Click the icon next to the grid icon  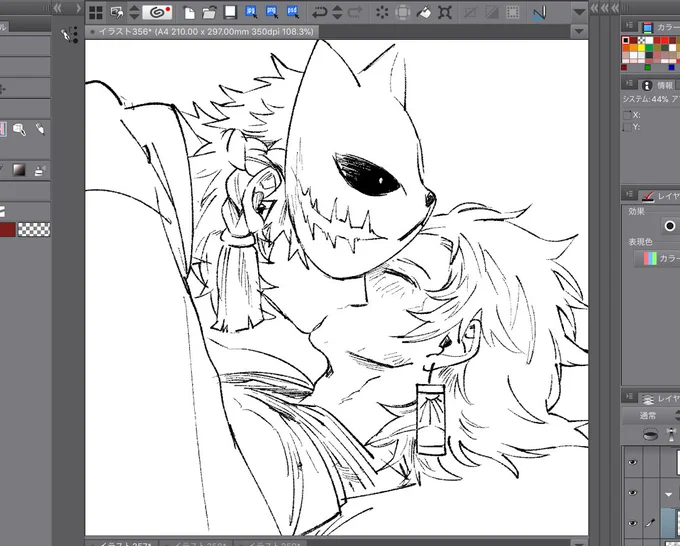[x=117, y=13]
